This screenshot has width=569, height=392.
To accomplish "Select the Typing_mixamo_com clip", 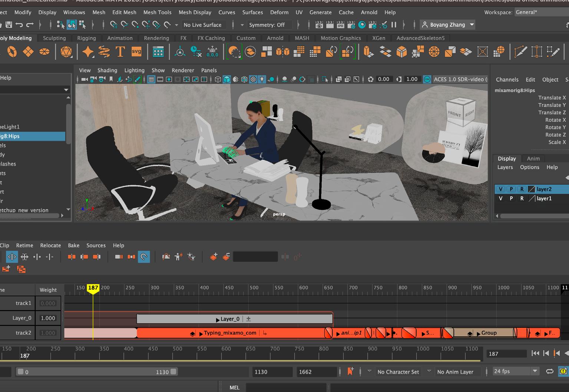I will coord(230,333).
